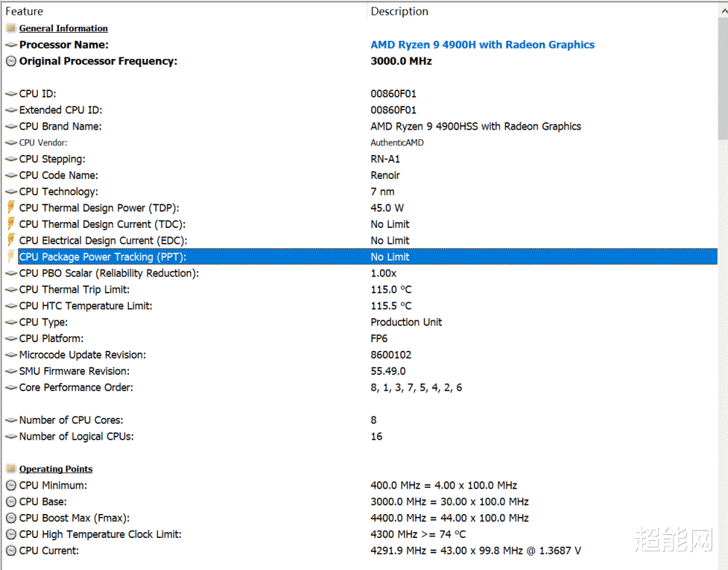Select the Microcode Update Revision label

pyautogui.click(x=82, y=355)
